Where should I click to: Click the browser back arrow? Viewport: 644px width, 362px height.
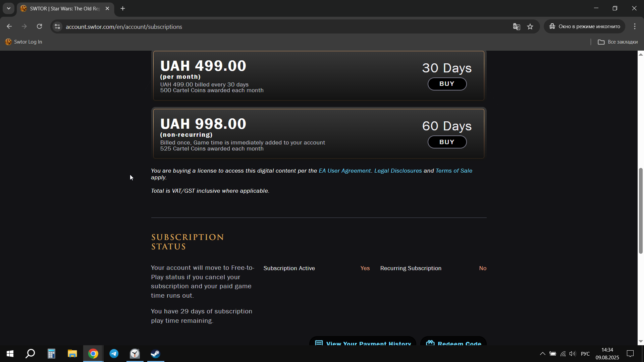pos(9,26)
